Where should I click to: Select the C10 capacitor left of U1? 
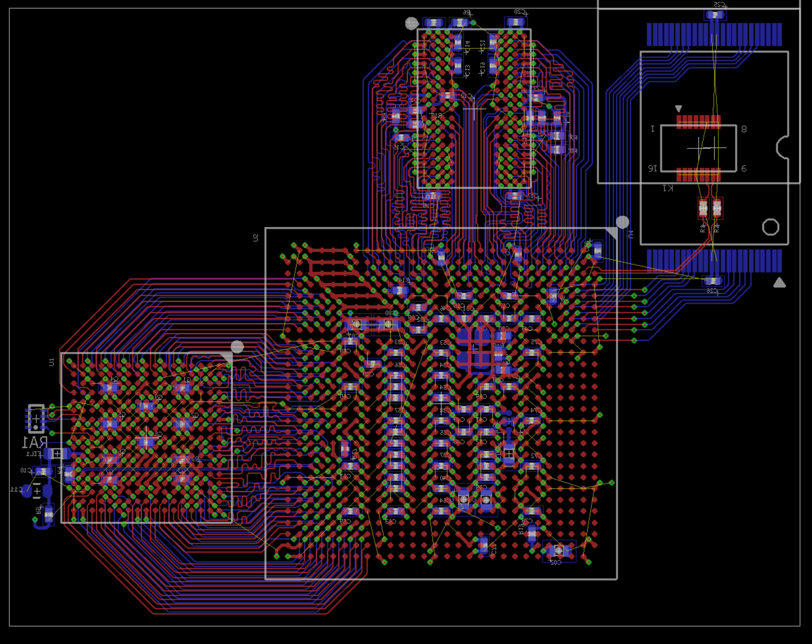pos(43,472)
